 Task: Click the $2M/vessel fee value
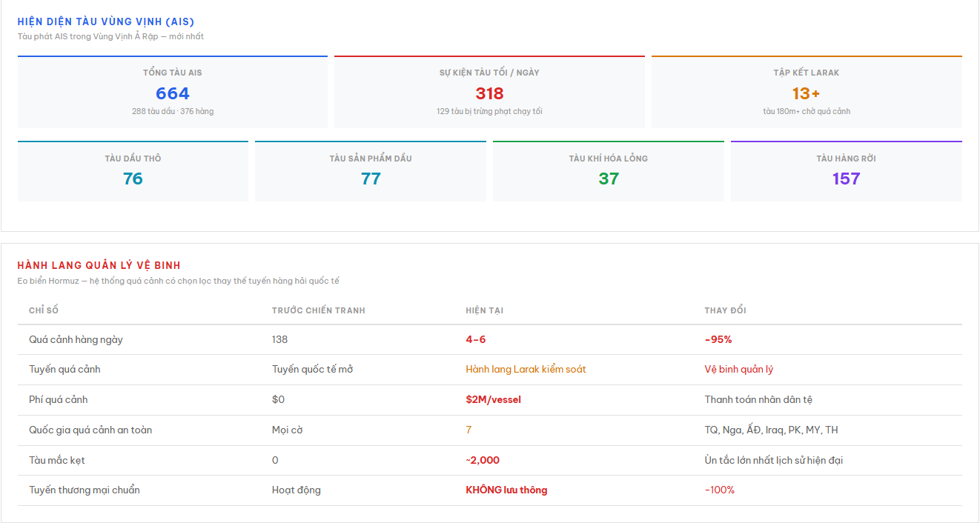pos(493,400)
